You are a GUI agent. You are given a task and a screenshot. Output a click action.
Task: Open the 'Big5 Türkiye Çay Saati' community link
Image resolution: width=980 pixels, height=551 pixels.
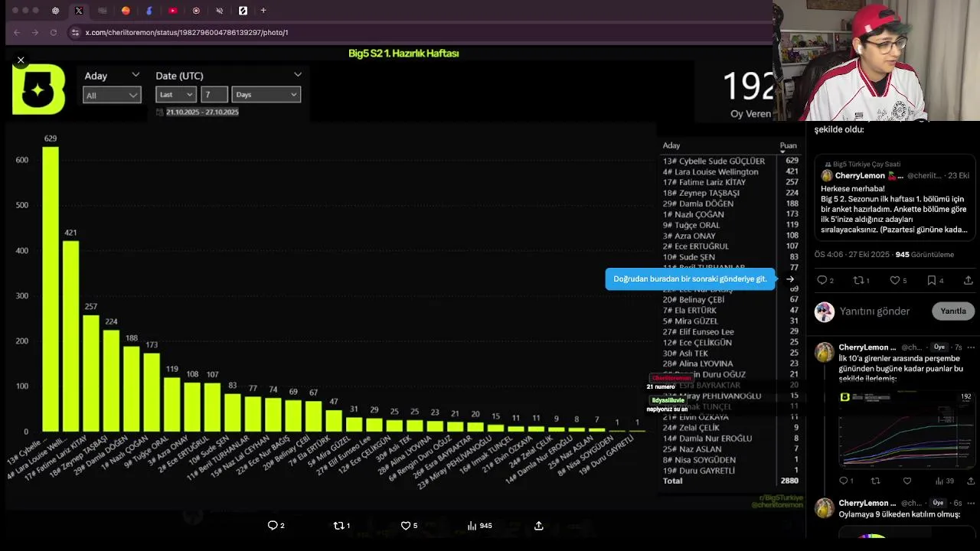862,165
